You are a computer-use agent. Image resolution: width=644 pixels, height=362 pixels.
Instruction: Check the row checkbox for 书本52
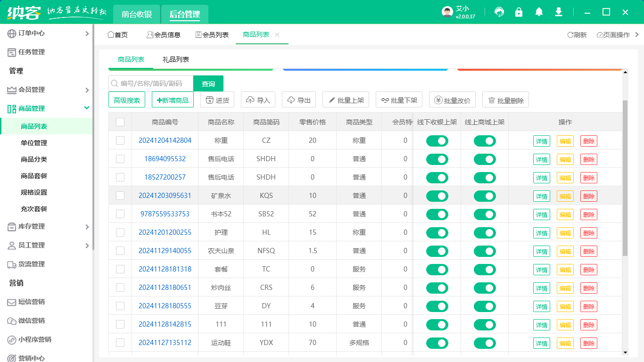(120, 214)
